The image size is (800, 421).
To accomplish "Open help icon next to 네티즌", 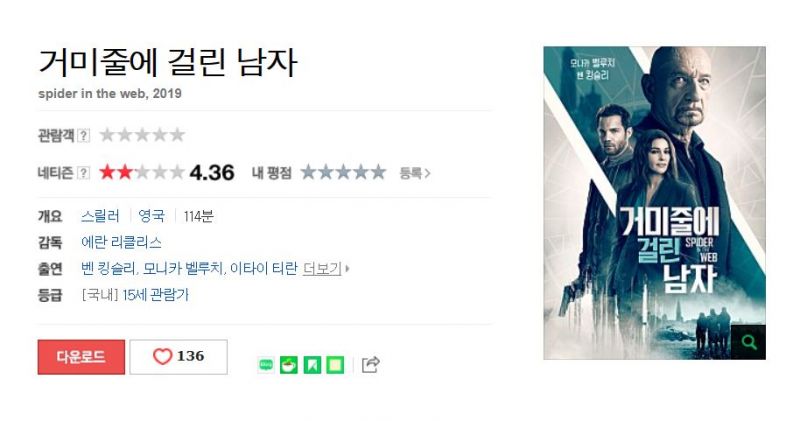I will pyautogui.click(x=84, y=173).
